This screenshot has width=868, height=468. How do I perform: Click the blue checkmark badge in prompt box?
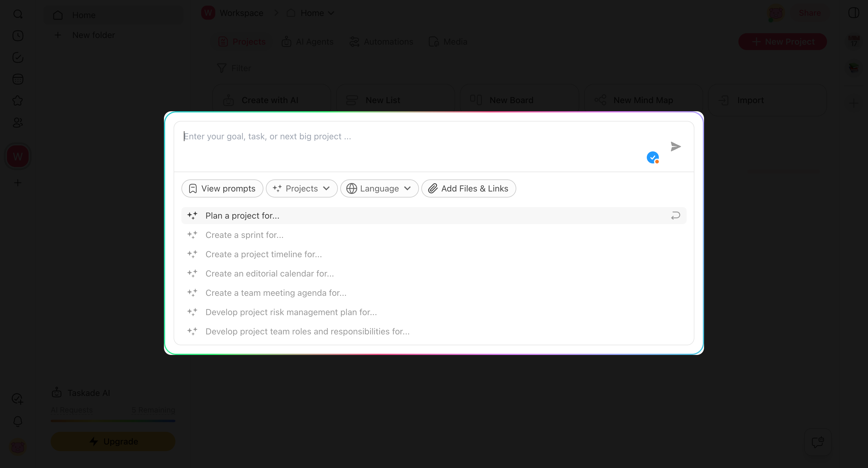click(x=653, y=157)
